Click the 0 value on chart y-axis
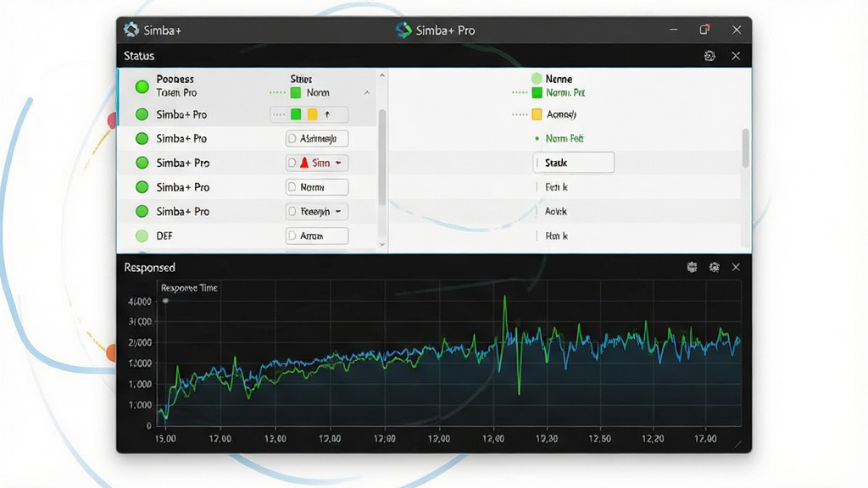The width and height of the screenshot is (868, 488). (x=148, y=426)
